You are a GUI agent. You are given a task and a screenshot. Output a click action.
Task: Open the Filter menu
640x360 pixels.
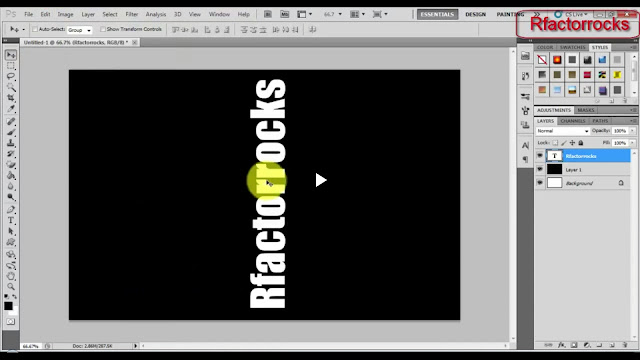pos(131,14)
